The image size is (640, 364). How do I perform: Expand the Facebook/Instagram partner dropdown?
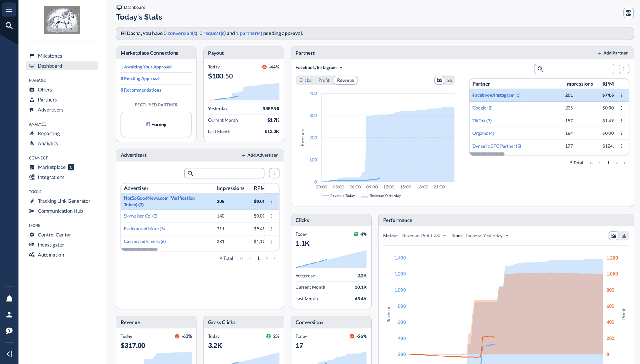(x=319, y=68)
